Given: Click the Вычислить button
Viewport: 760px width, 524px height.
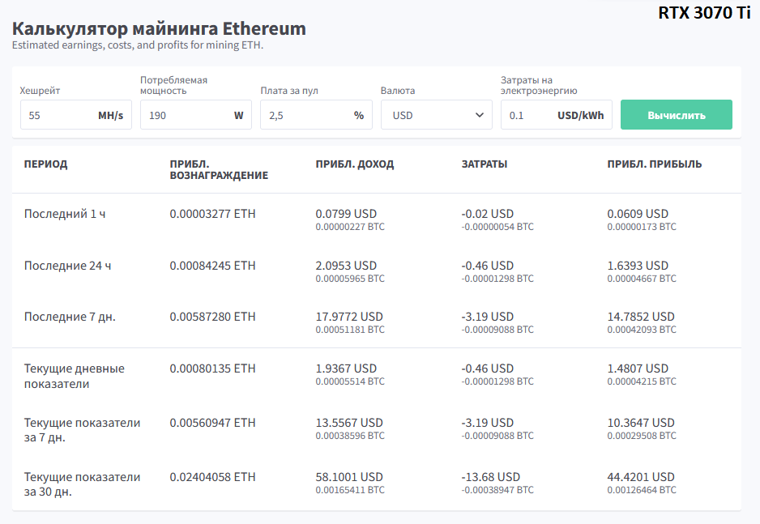Looking at the screenshot, I should [676, 115].
